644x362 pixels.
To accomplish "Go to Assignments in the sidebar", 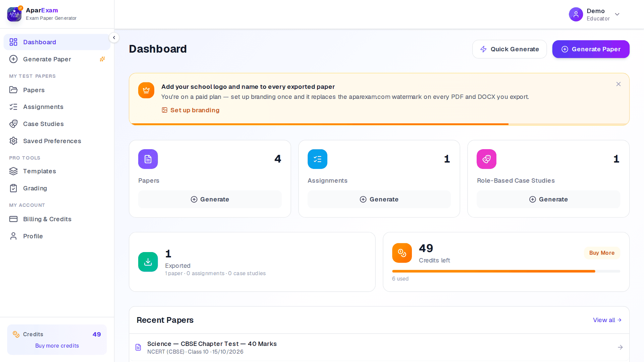I will tap(57, 107).
